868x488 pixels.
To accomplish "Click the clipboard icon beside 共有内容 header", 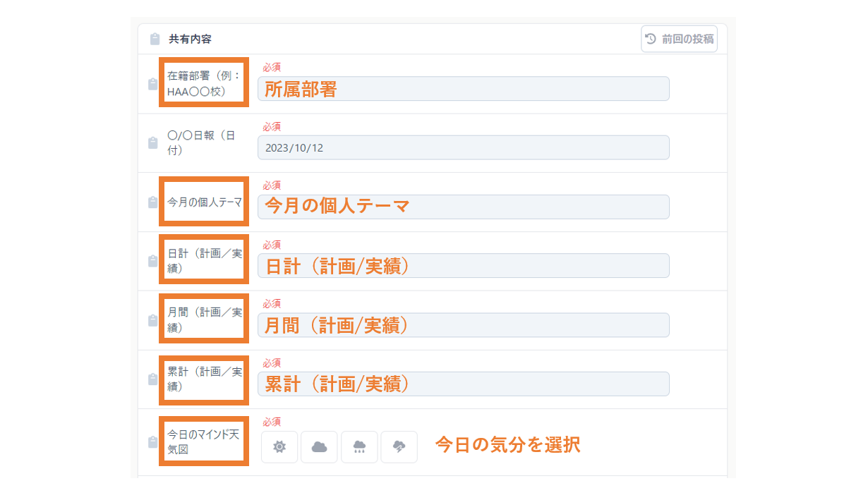I will pos(155,39).
